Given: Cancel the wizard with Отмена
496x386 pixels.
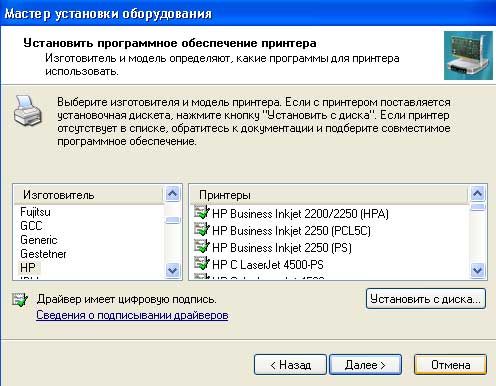Looking at the screenshot, I should pos(450,365).
